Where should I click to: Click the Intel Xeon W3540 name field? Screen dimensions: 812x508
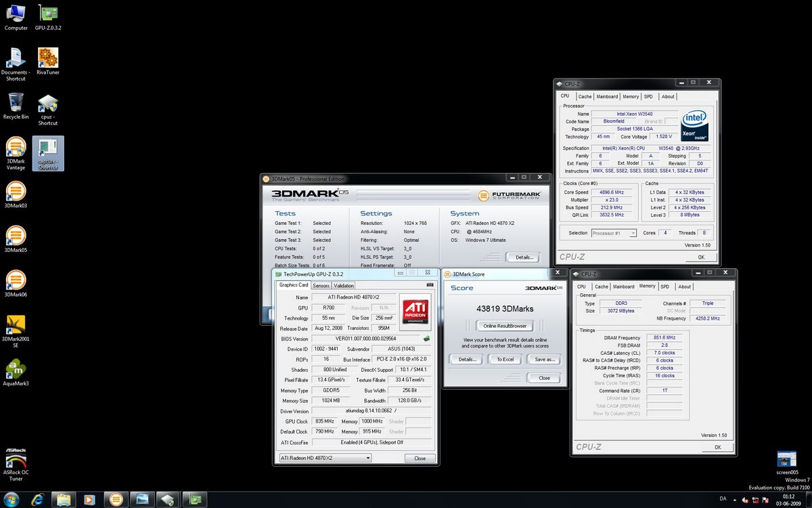(634, 114)
